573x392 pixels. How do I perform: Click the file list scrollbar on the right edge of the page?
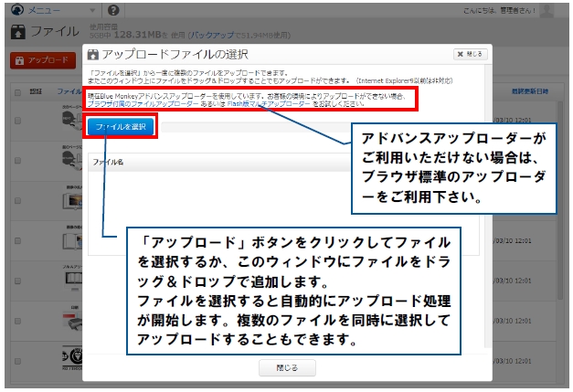pos(560,201)
